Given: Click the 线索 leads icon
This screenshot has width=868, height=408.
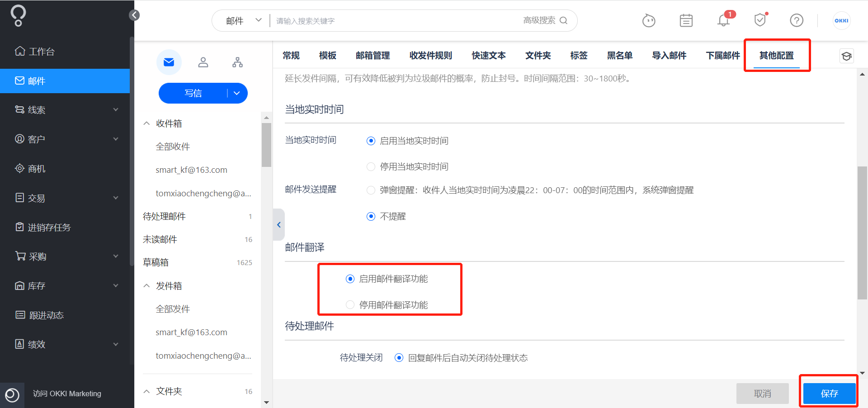Looking at the screenshot, I should coord(20,109).
